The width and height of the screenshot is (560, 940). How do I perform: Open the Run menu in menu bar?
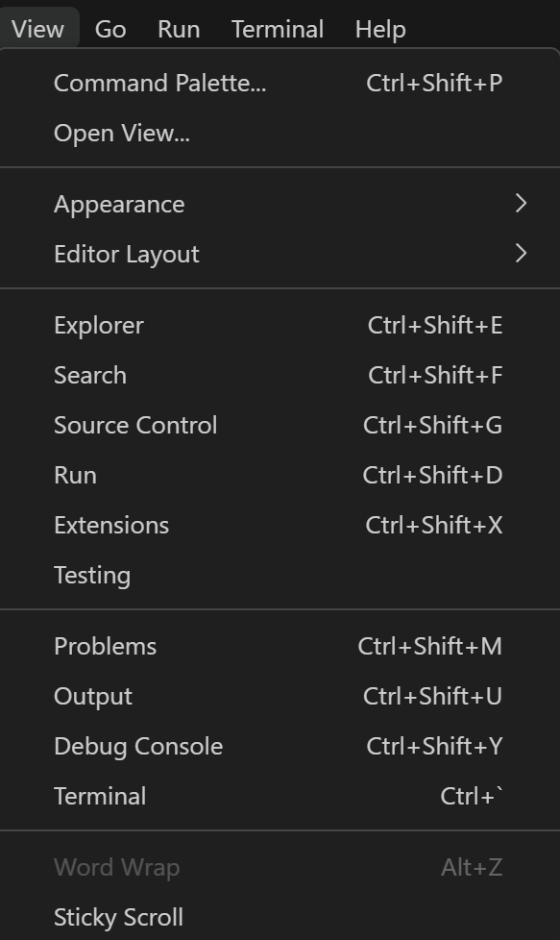[x=178, y=28]
